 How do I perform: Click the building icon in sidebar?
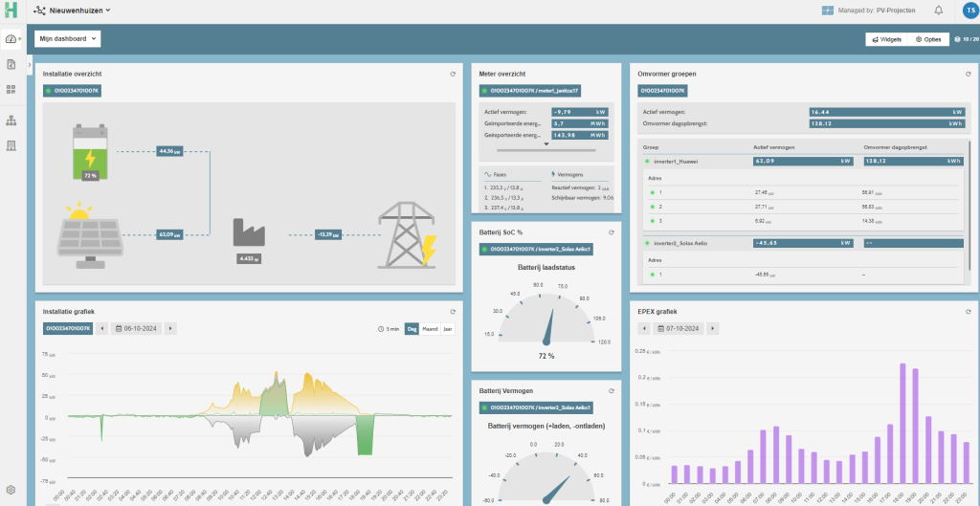(x=11, y=145)
